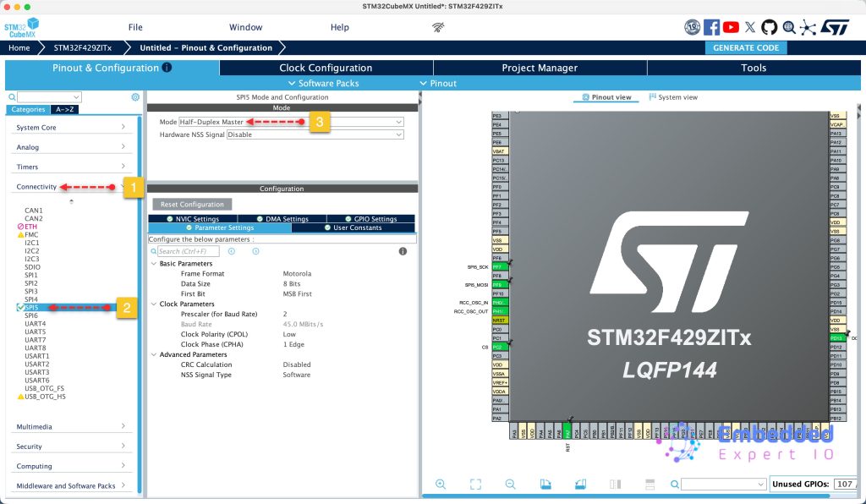The image size is (866, 504).
Task: Switch to the A->Z peripheral list
Action: point(64,109)
